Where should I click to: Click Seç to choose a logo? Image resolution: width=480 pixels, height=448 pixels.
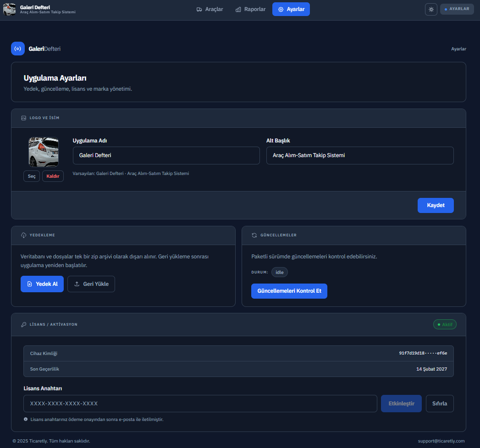[32, 176]
